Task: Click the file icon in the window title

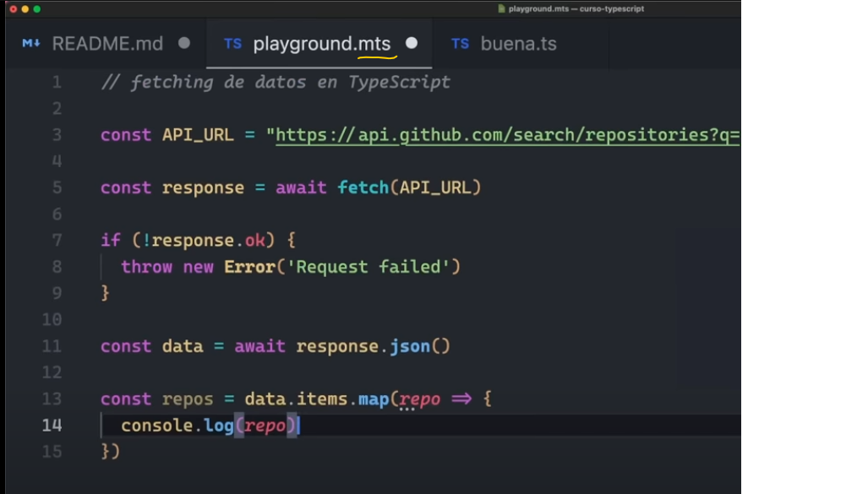Action: [x=502, y=8]
